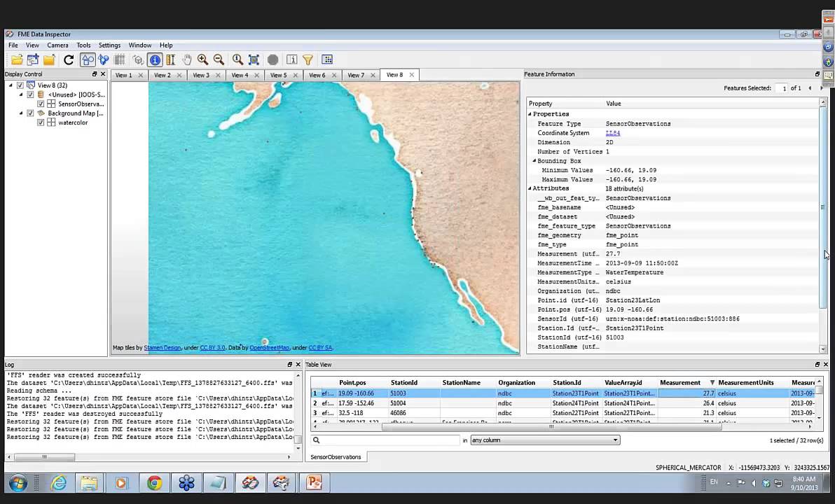Collapse the Background Map tree node

tap(21, 113)
